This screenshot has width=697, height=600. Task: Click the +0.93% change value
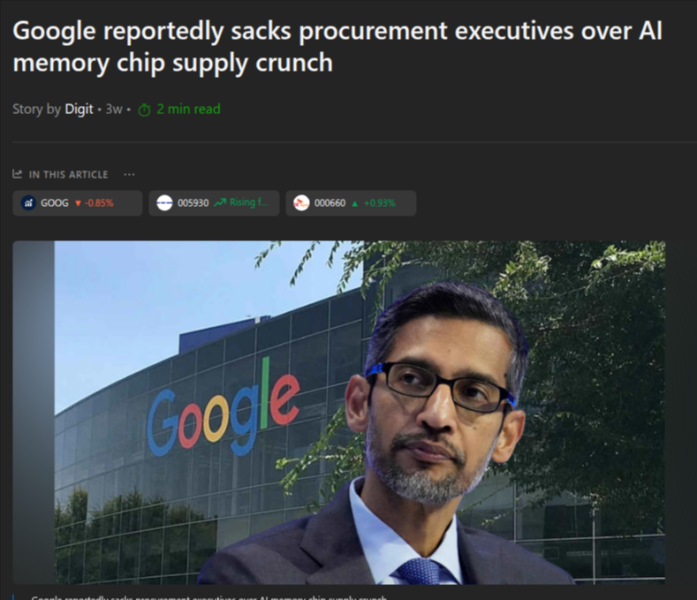[x=380, y=203]
